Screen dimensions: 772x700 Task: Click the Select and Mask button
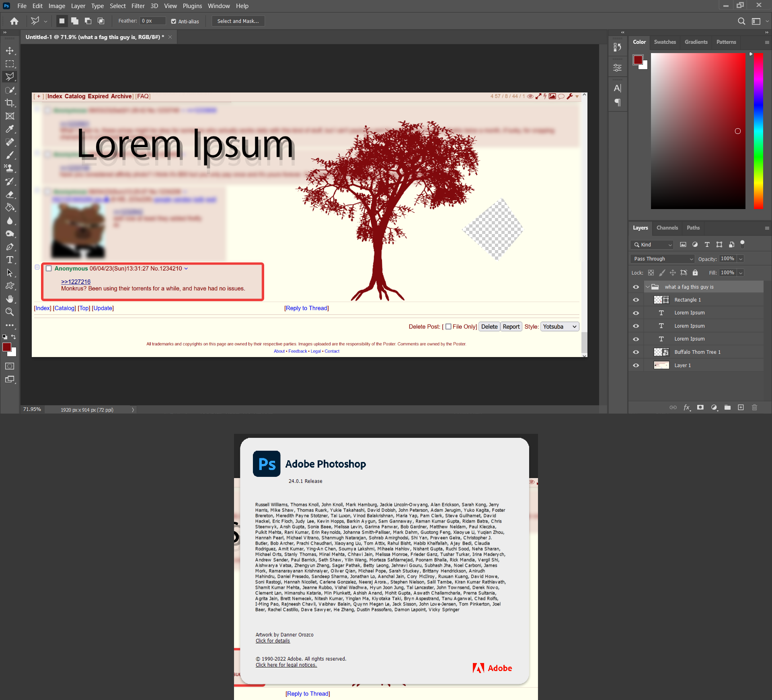pyautogui.click(x=238, y=21)
